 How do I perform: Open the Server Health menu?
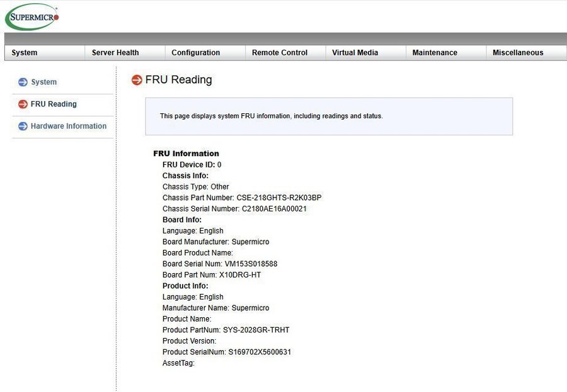tap(115, 53)
